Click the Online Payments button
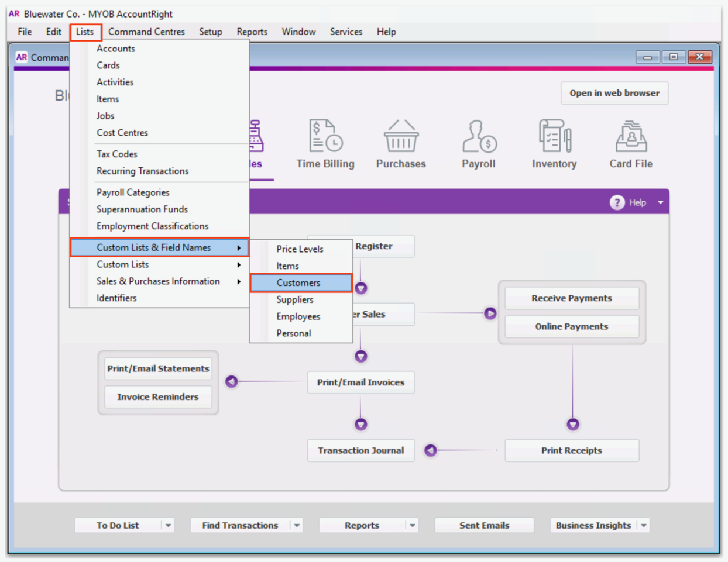Image resolution: width=728 pixels, height=562 pixels. [572, 326]
